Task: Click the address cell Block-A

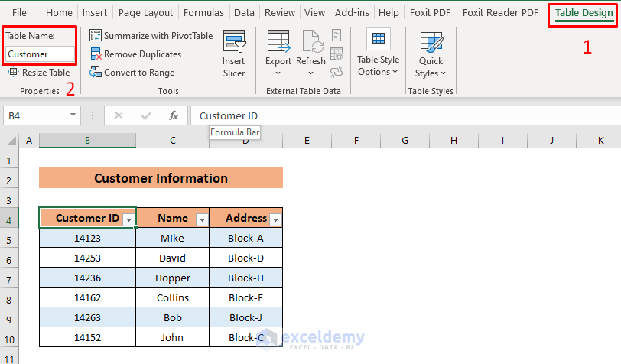Action: click(246, 238)
